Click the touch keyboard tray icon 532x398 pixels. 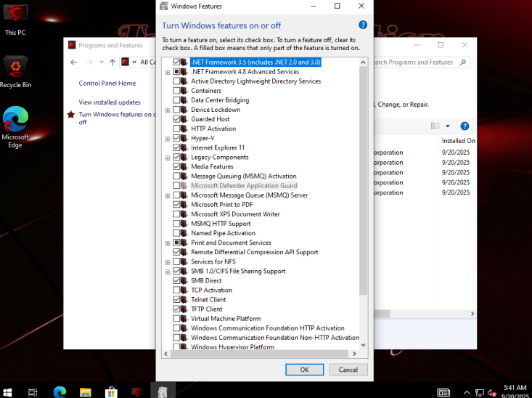(x=443, y=393)
